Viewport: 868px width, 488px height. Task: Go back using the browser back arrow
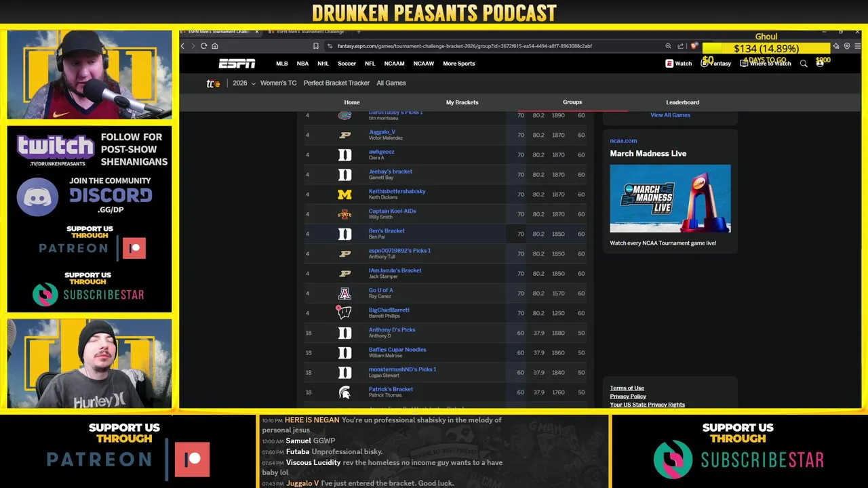[x=182, y=46]
